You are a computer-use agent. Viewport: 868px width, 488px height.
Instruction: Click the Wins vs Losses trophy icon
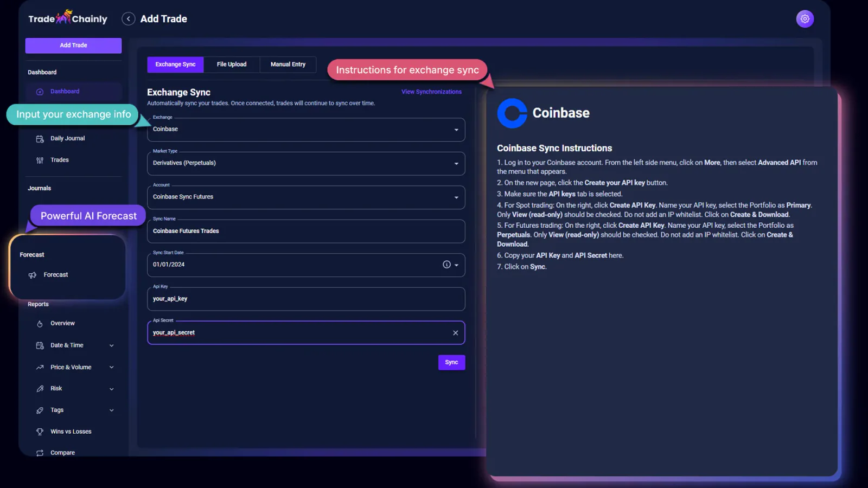(x=40, y=431)
